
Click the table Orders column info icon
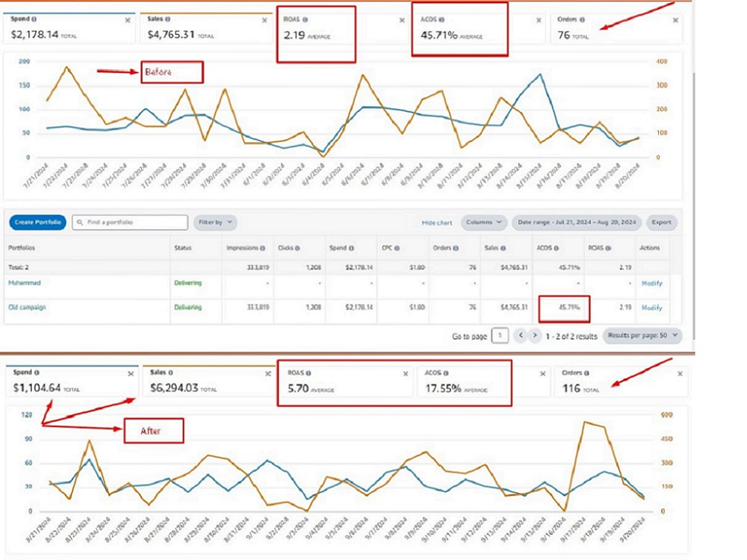[456, 248]
